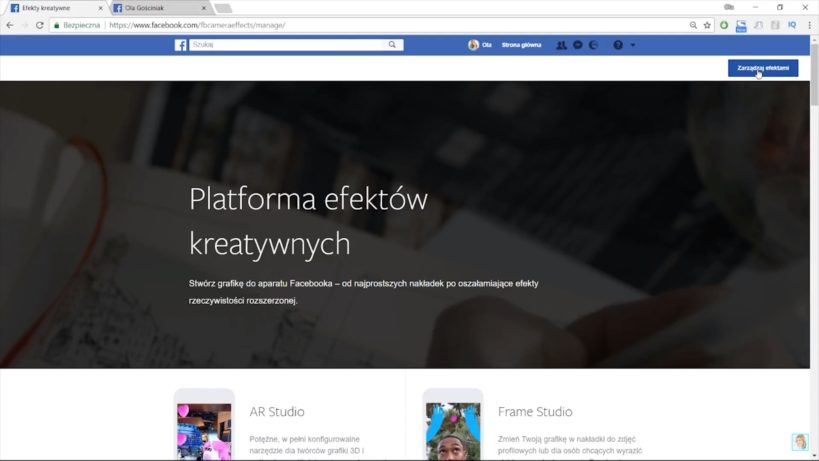The height and width of the screenshot is (461, 819).
Task: Go to Strona główna
Action: (521, 45)
